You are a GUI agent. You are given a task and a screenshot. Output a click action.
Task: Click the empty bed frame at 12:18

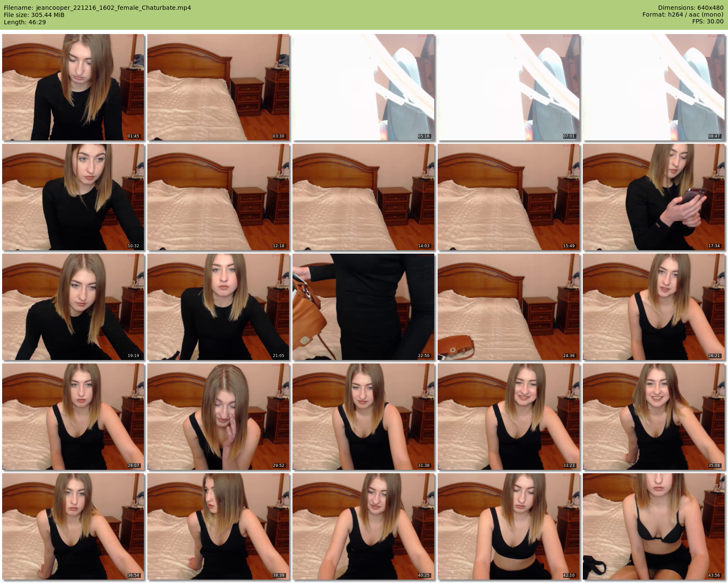click(x=218, y=197)
